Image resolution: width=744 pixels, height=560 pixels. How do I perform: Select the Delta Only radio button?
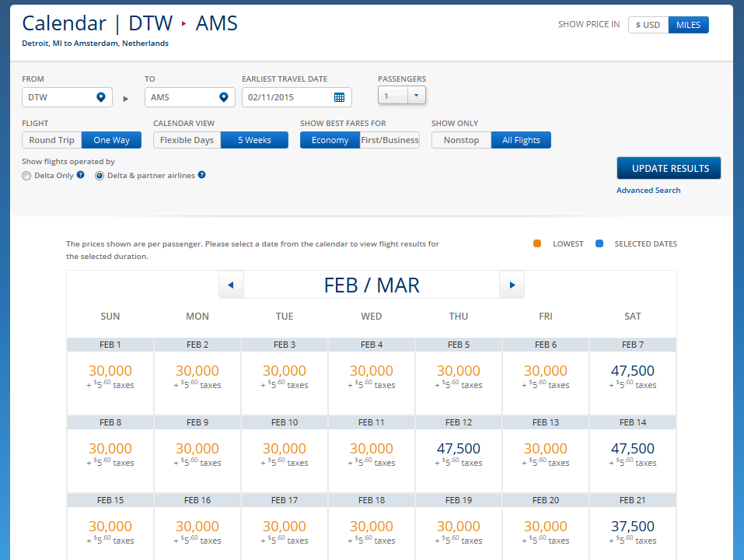26,175
